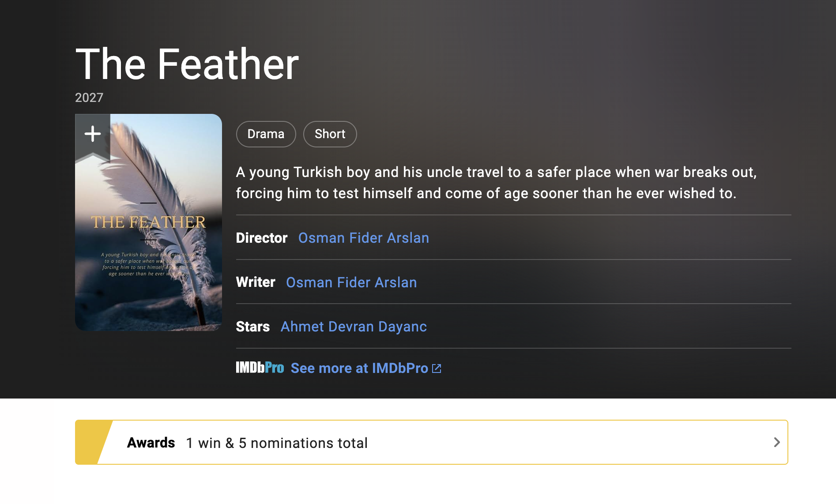
Task: Select the Short genre chip
Action: 330,134
